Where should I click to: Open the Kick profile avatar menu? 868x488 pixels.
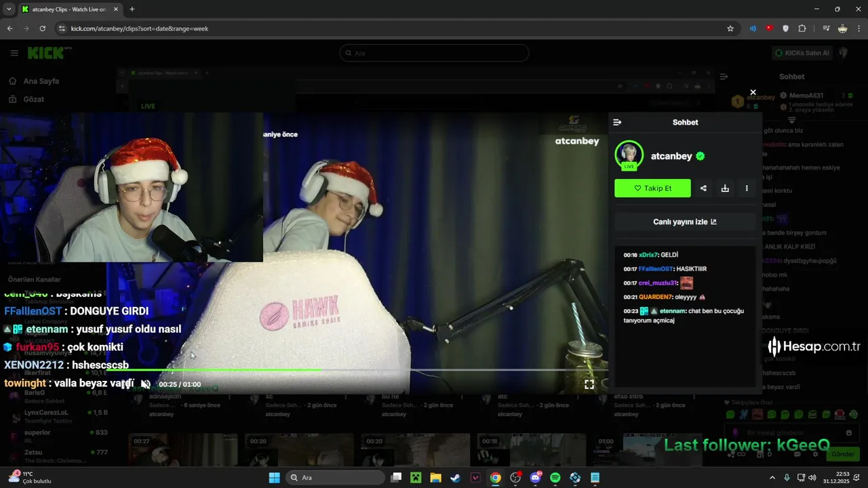843,53
